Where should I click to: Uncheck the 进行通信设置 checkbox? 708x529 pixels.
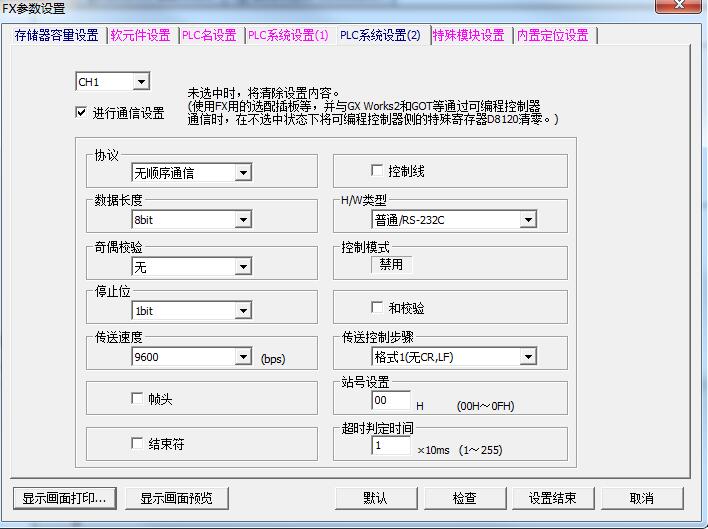[81, 113]
